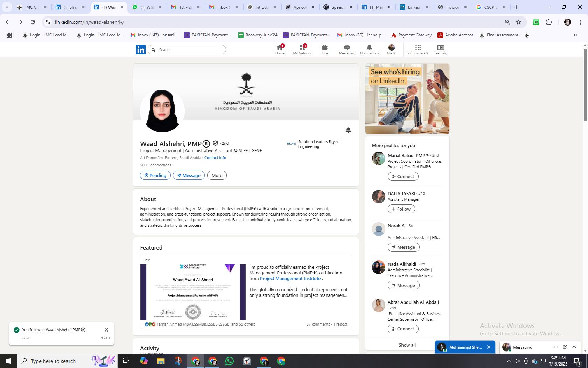Open Chrome three-dot menu
Image resolution: width=588 pixels, height=368 pixels.
pyautogui.click(x=580, y=22)
